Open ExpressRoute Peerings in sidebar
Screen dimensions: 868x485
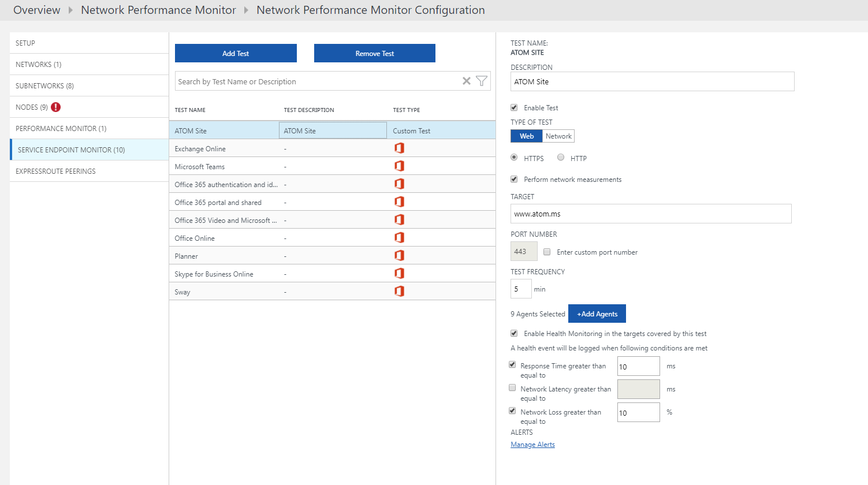[x=90, y=171]
